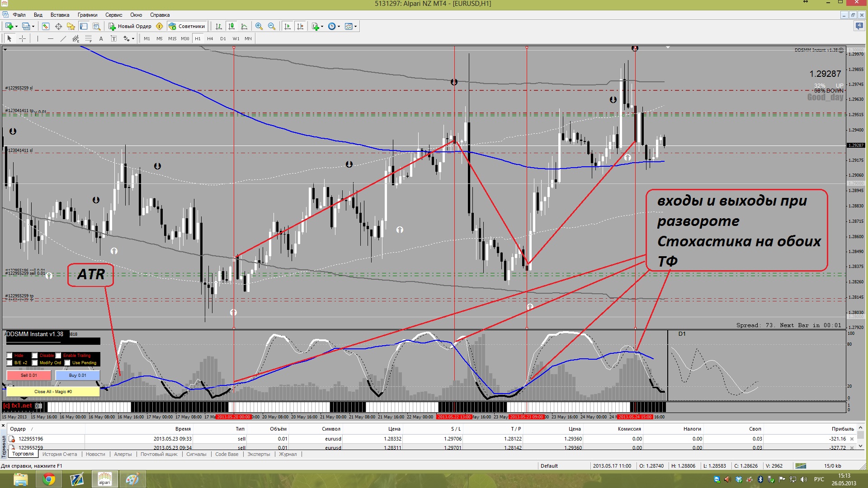
Task: Select the crosshair tool
Action: (x=22, y=38)
